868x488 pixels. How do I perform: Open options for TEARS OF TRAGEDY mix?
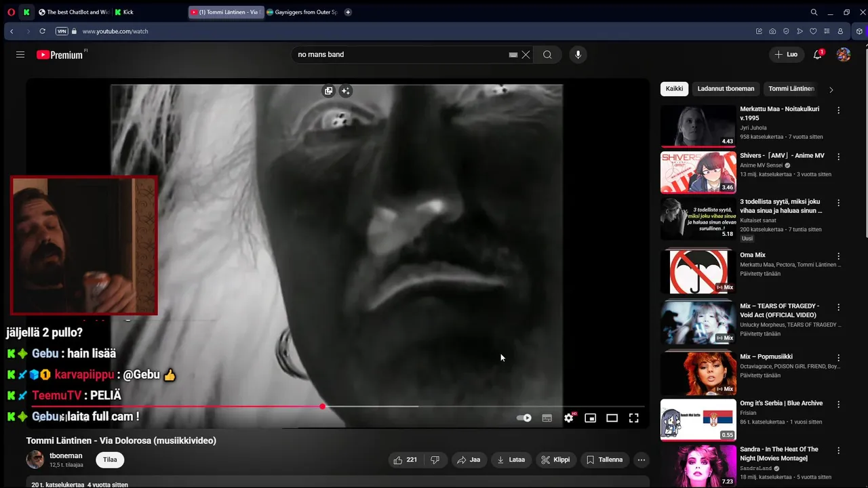click(838, 307)
